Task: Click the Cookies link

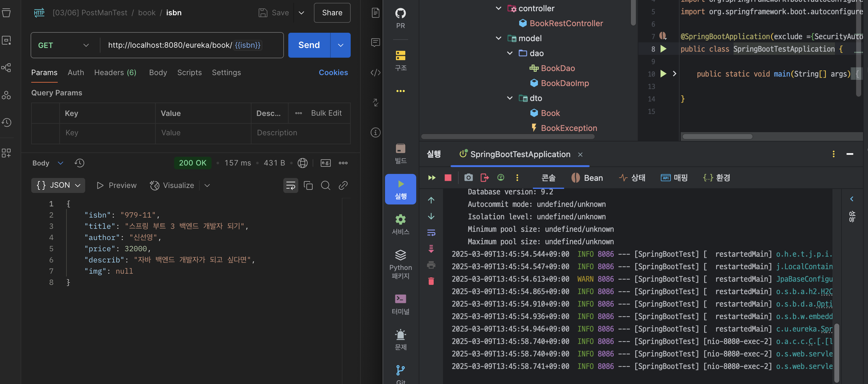Action: pos(333,73)
